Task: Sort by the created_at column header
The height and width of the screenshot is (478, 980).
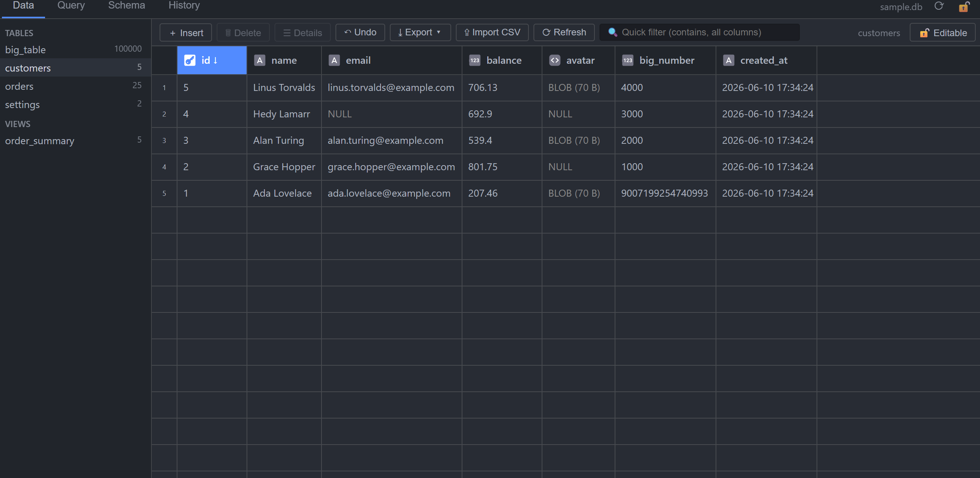Action: tap(766, 60)
